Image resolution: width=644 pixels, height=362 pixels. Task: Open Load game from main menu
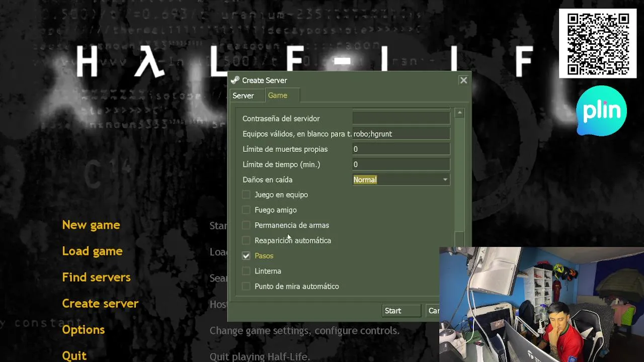coord(92,251)
